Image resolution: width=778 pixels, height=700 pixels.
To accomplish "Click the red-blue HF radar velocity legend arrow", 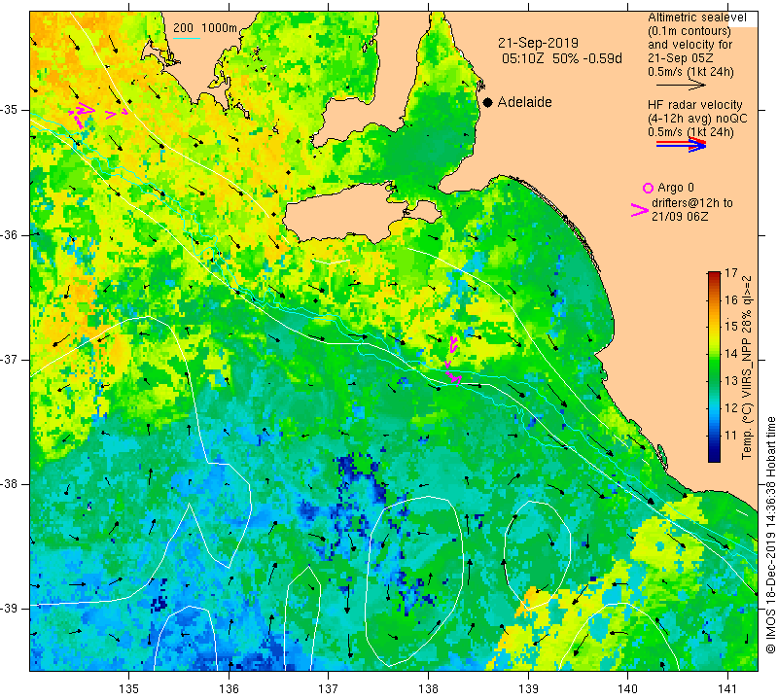I will [x=681, y=144].
